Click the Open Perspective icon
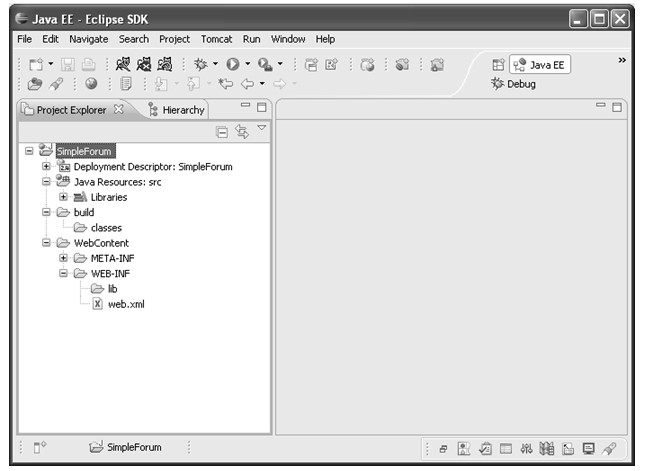Screen dimensions: 653x471 pos(498,65)
